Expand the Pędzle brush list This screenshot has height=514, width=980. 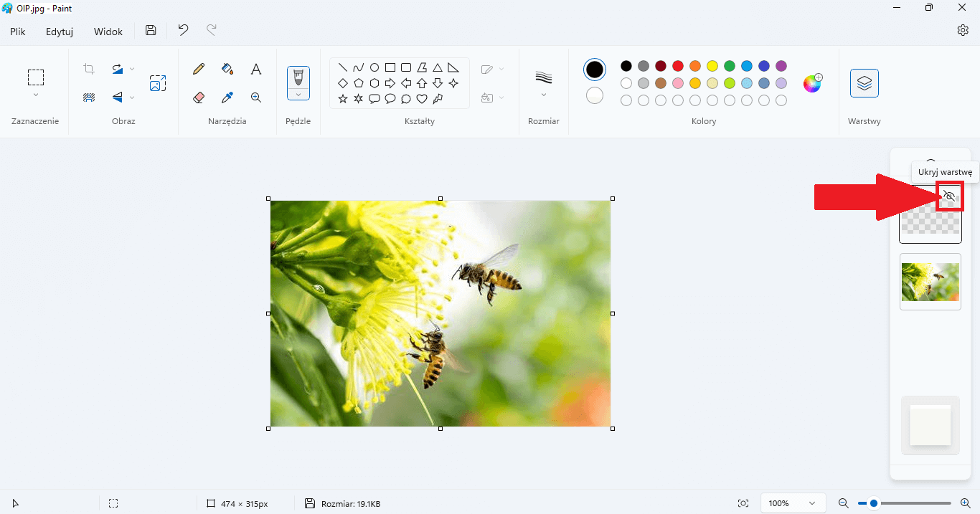click(298, 95)
